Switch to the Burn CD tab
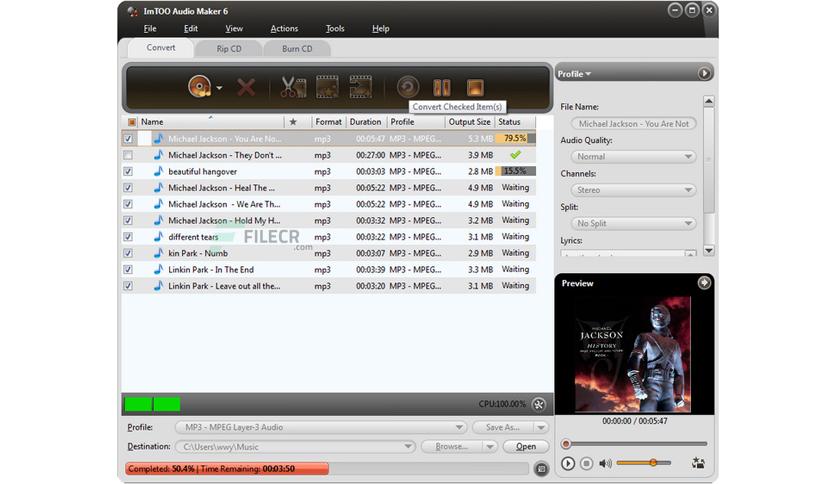 tap(297, 49)
